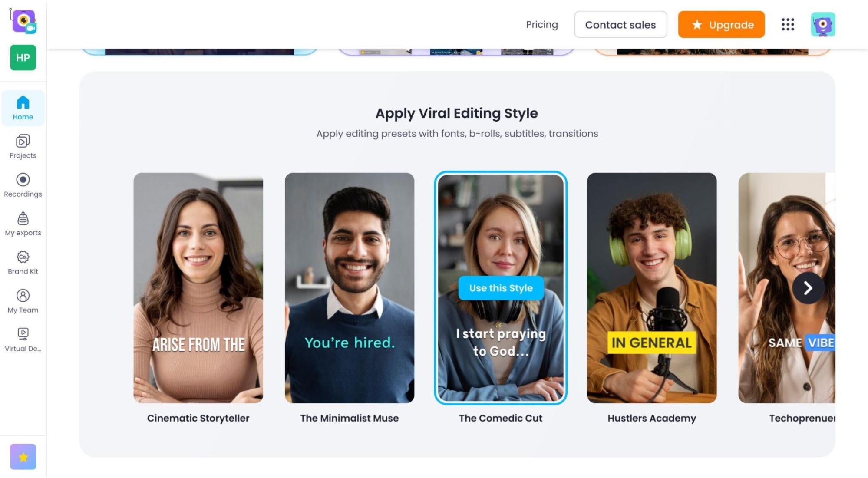Navigate to My Team panel
868x478 pixels.
pyautogui.click(x=22, y=301)
